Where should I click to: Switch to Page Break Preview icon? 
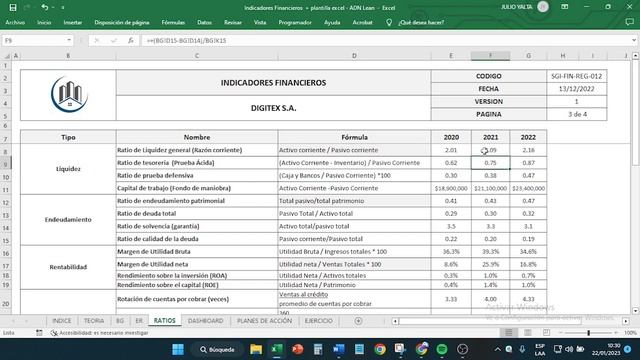click(x=546, y=333)
